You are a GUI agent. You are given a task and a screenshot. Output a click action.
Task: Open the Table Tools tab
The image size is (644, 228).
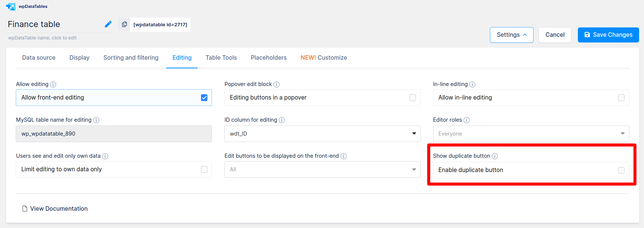tap(221, 58)
